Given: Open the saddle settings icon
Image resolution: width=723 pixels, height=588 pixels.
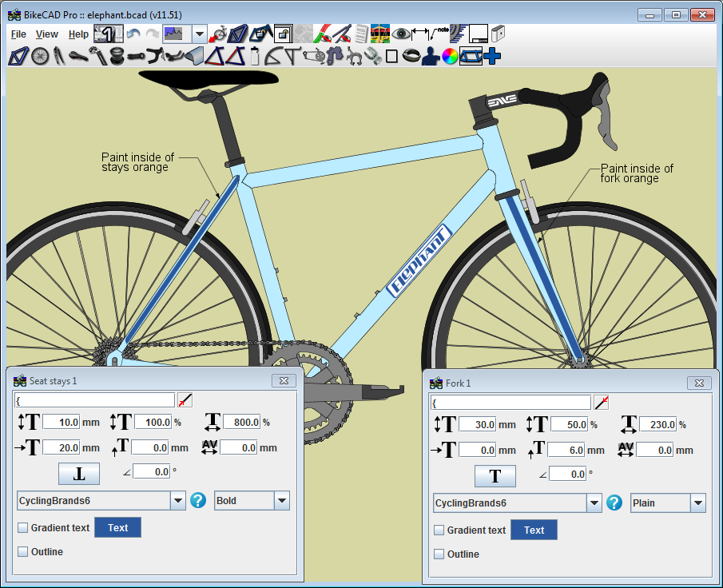Looking at the screenshot, I should tap(78, 56).
